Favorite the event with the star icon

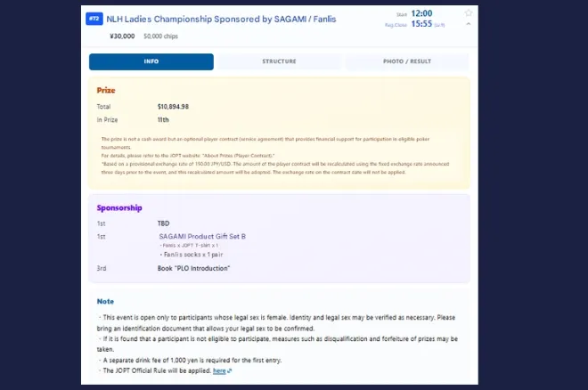pyautogui.click(x=469, y=13)
